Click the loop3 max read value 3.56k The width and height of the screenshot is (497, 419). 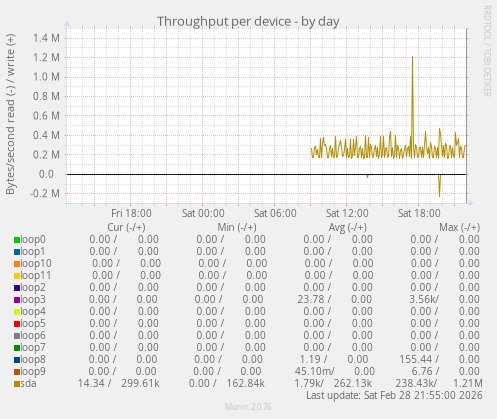point(424,299)
